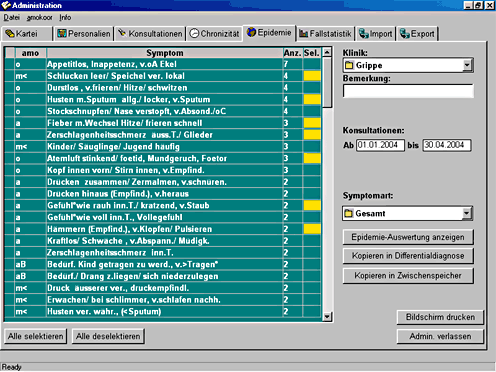Toggle selection for Fieber m.Wechsel row
496x372 pixels.
(312, 123)
